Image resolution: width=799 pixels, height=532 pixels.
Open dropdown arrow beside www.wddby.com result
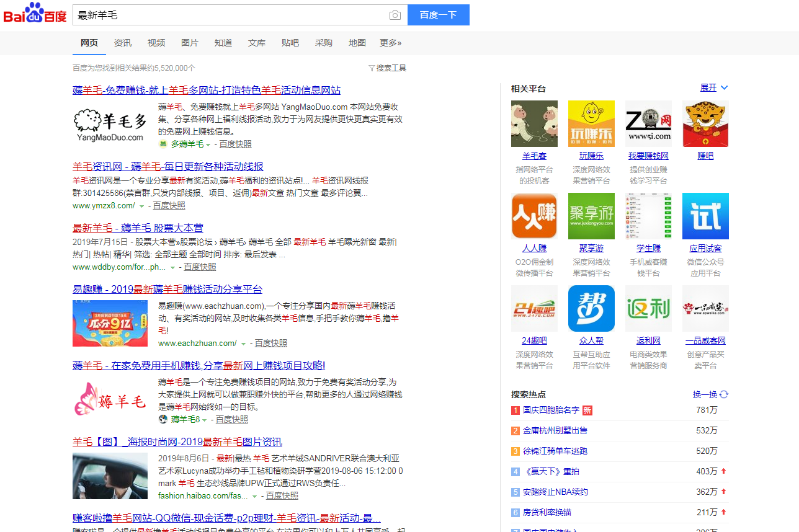point(172,267)
